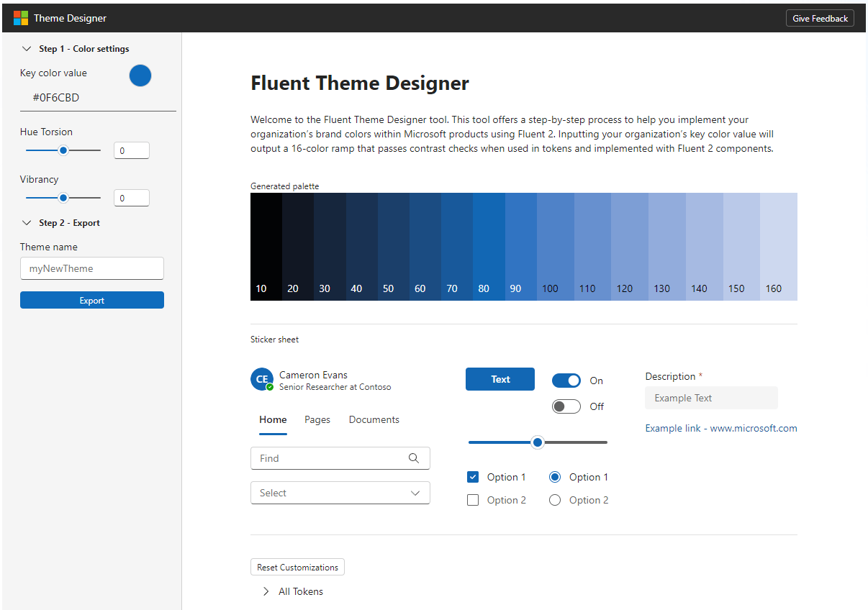Click the search magnifier icon in Find box
The height and width of the screenshot is (610, 868).
[414, 458]
